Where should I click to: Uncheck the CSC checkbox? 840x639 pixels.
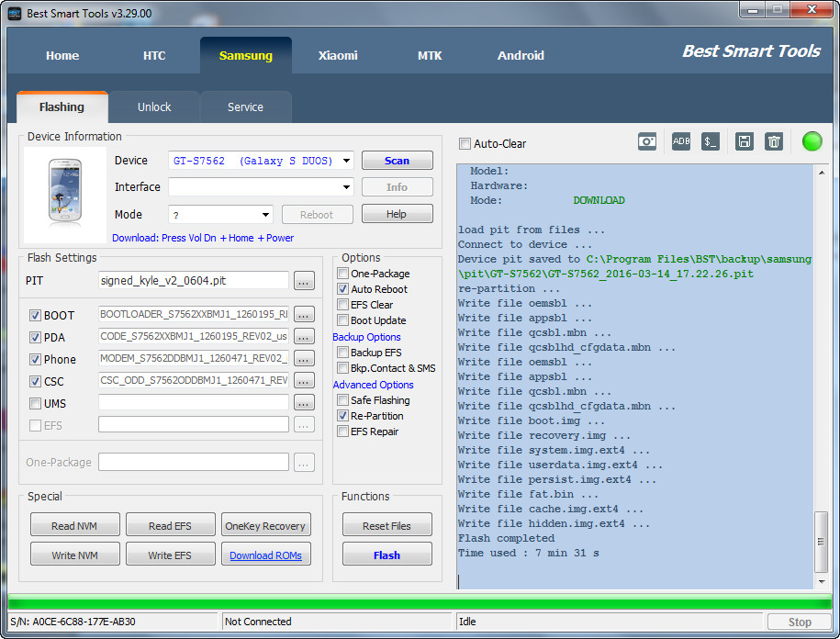pyautogui.click(x=35, y=381)
